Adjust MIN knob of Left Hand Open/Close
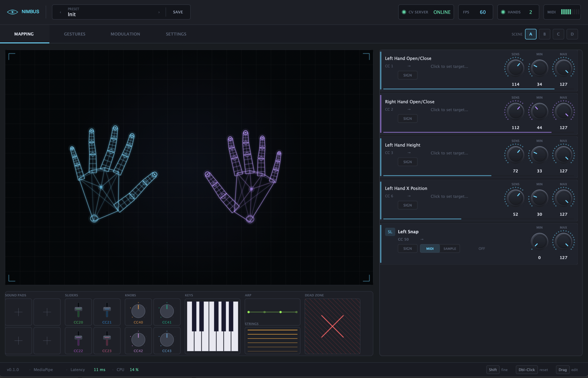588x378 pixels. coord(539,68)
